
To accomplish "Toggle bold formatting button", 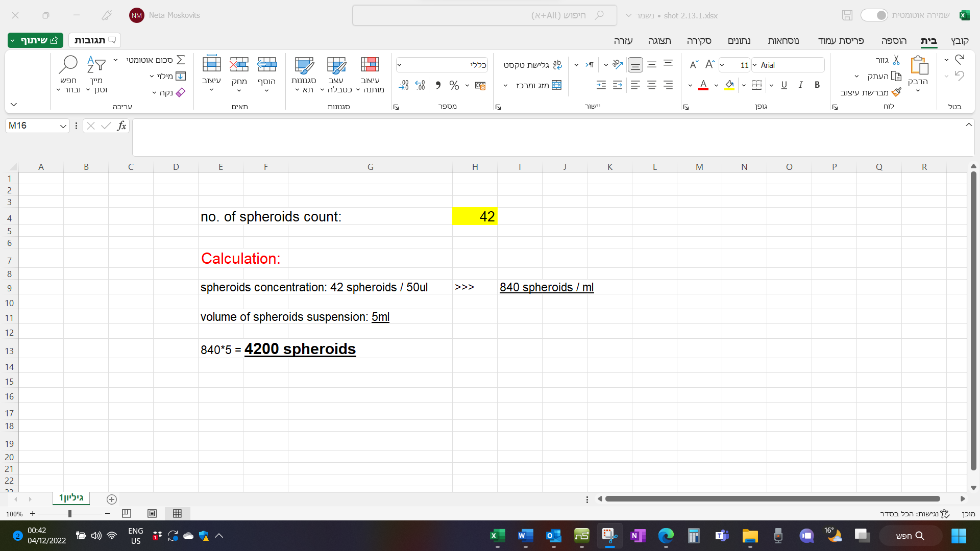I will point(817,85).
